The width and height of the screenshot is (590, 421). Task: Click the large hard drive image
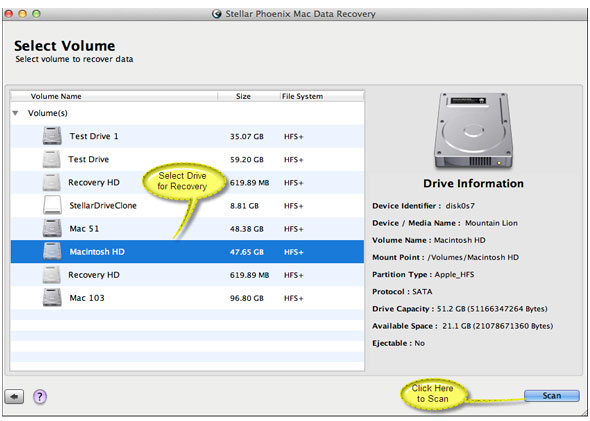pyautogui.click(x=473, y=131)
